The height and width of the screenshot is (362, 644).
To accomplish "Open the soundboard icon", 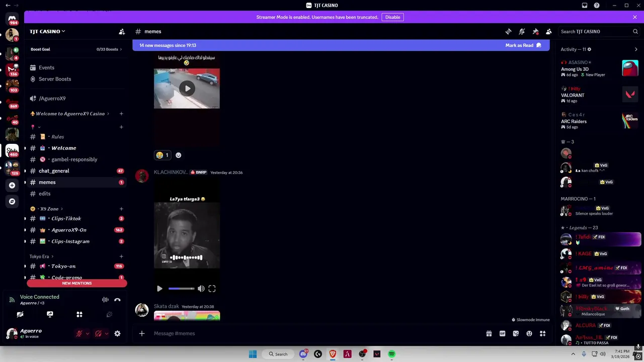I will 109,314.
